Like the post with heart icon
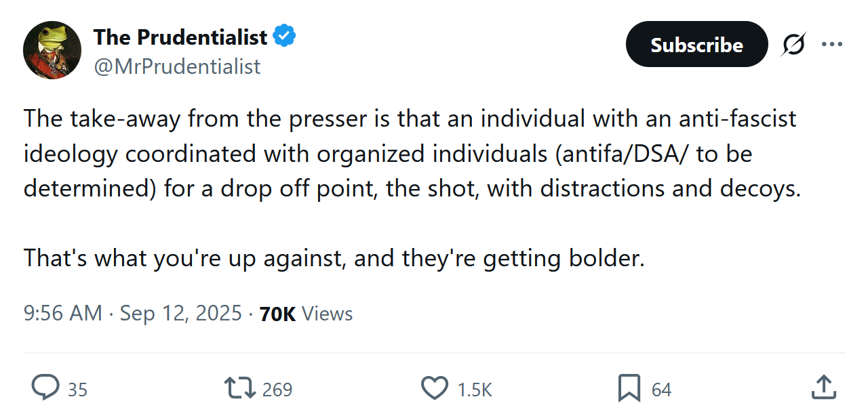The width and height of the screenshot is (868, 418). (435, 388)
